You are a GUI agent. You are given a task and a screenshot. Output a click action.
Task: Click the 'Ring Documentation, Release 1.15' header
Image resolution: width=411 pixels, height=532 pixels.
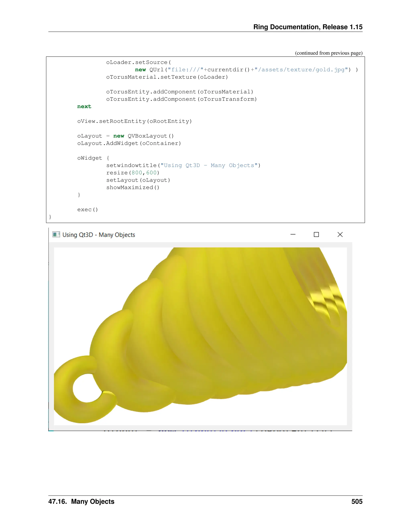[308, 27]
